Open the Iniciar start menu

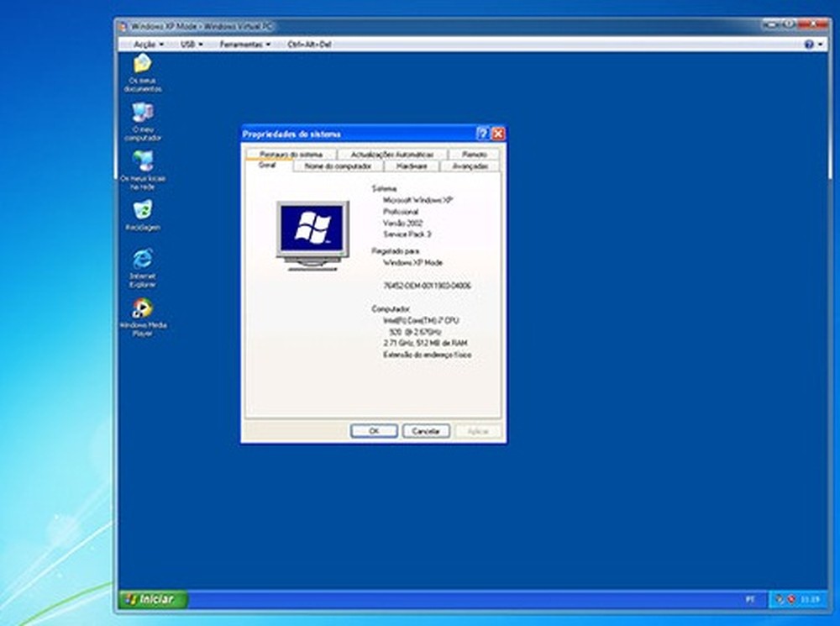click(151, 600)
